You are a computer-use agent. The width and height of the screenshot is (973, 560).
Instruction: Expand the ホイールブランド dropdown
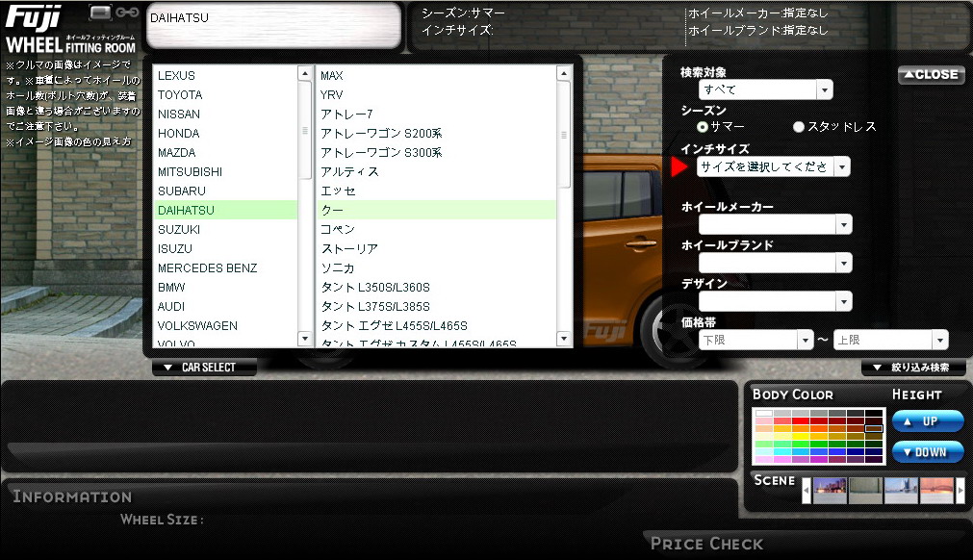[775, 263]
